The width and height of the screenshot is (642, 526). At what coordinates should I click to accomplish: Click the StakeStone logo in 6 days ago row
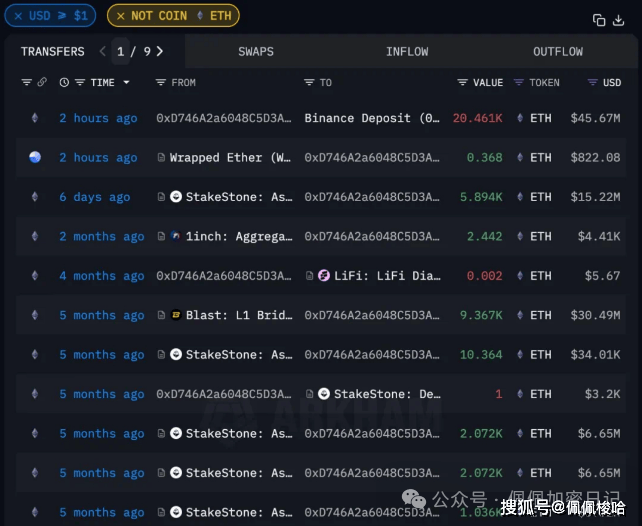(176, 197)
